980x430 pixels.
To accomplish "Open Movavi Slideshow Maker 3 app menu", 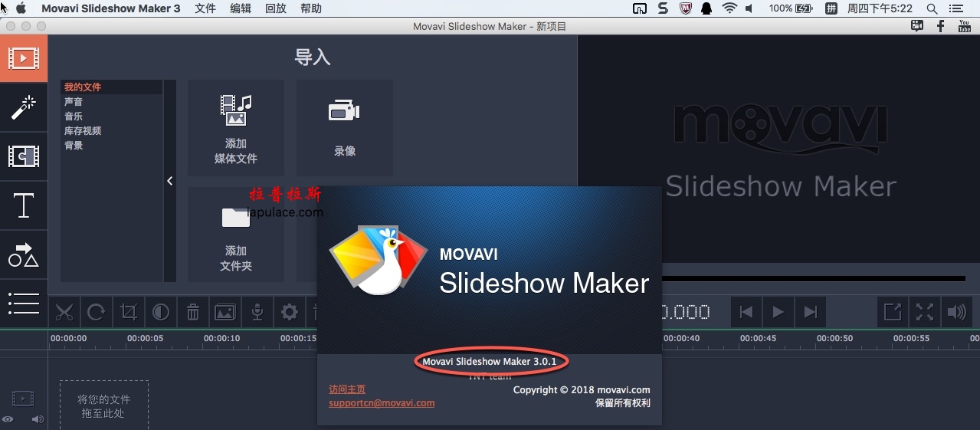I will 111,8.
